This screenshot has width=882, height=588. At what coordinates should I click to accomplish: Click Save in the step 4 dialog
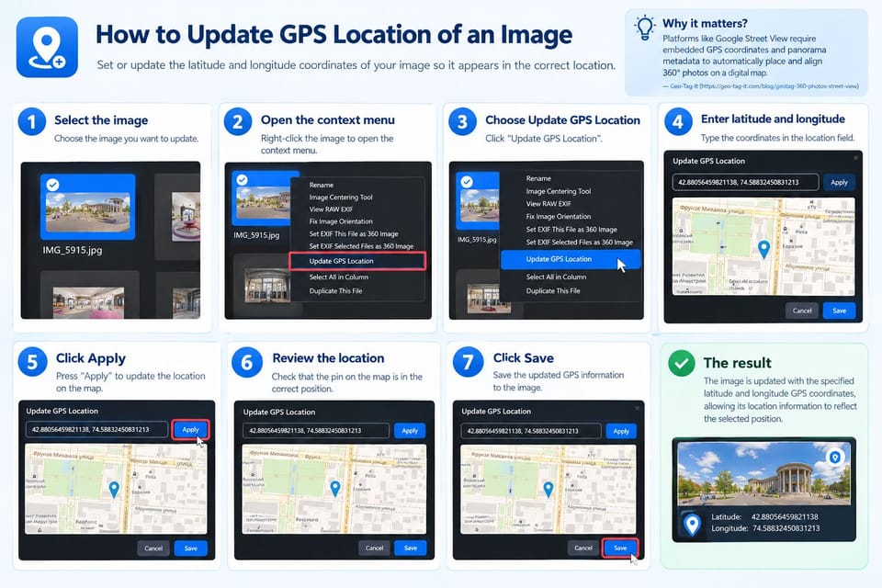click(839, 311)
